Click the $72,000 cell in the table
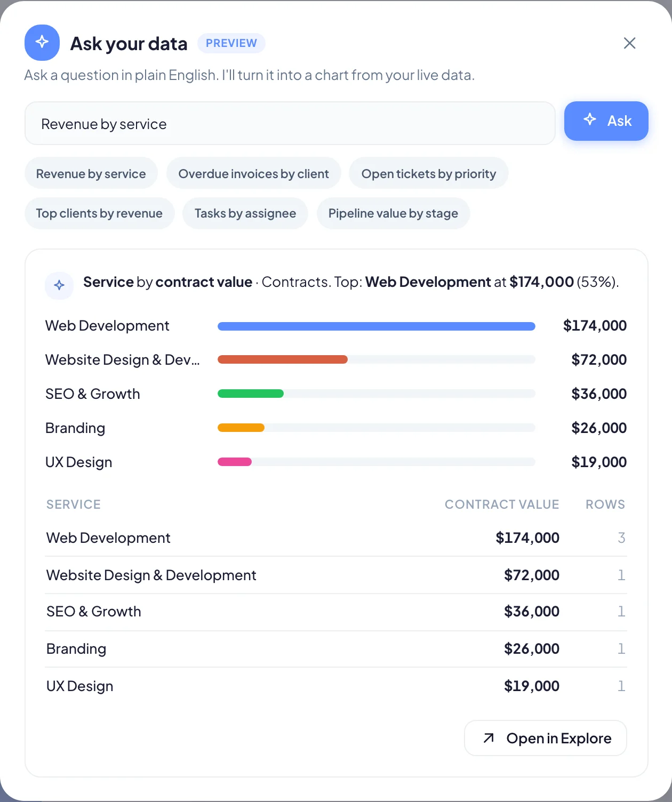The height and width of the screenshot is (802, 672). (x=532, y=575)
